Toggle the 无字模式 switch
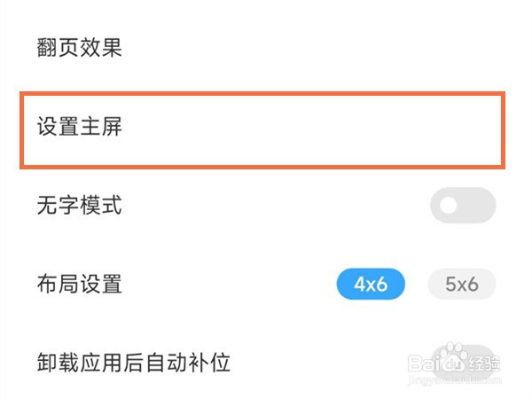The width and height of the screenshot is (532, 399). (x=463, y=206)
